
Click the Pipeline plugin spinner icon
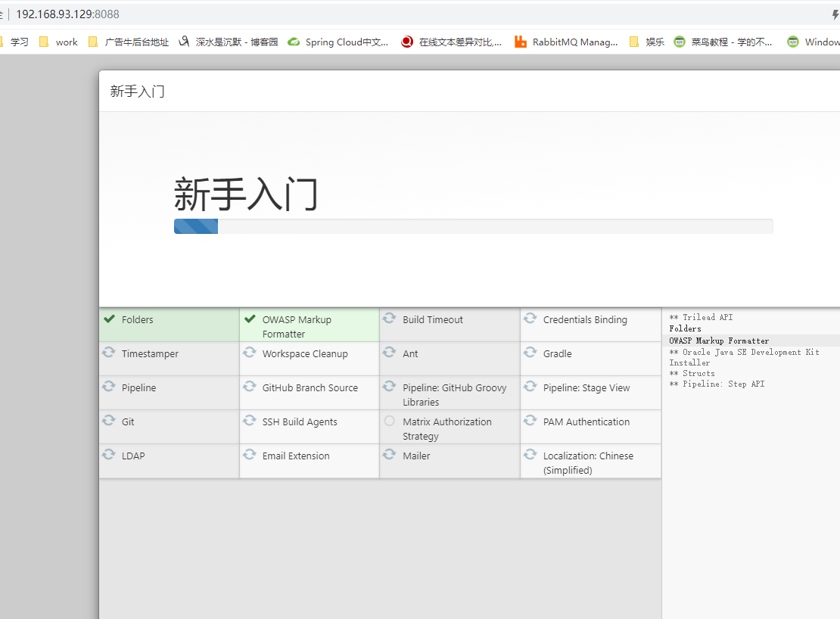pos(108,386)
